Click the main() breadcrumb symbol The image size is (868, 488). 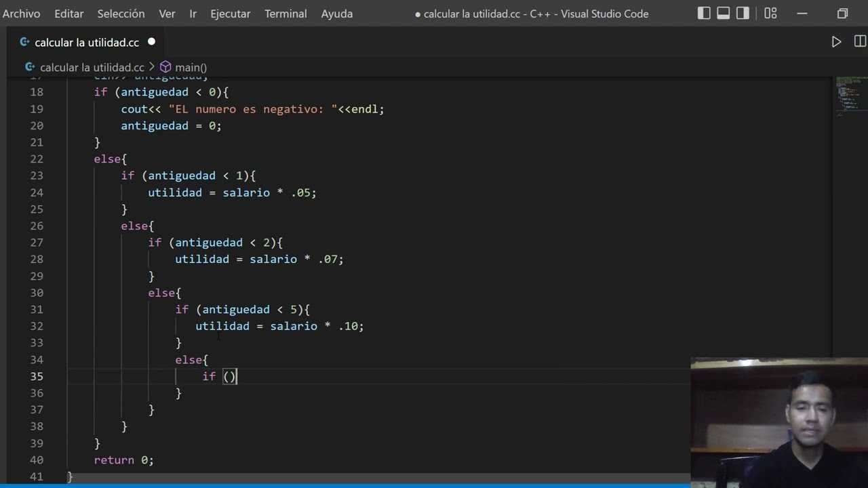[x=191, y=67]
